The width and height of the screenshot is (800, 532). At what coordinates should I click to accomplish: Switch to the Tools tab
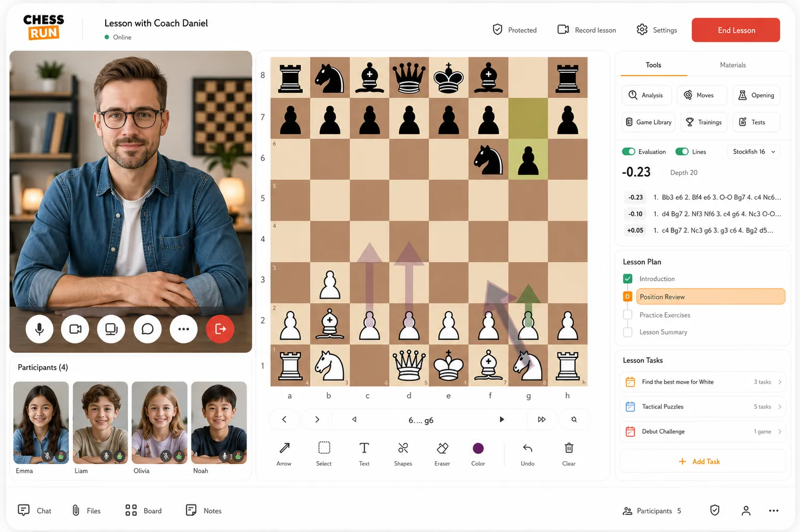pyautogui.click(x=653, y=65)
